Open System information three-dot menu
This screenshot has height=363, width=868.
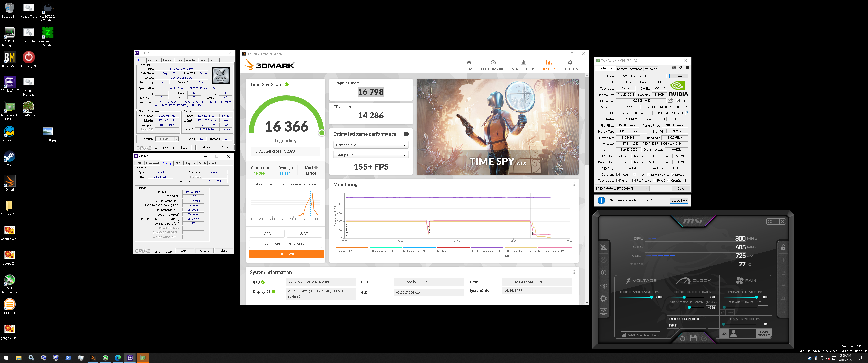[x=574, y=272]
